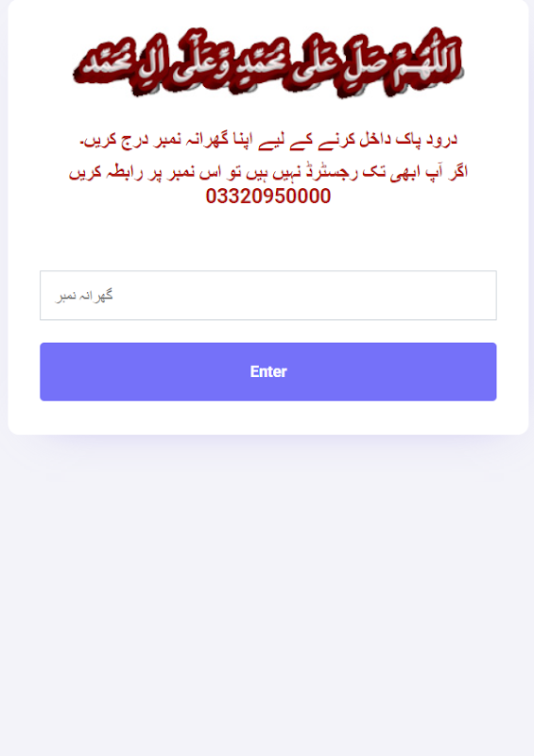Click the phone number 03320950000

(x=267, y=197)
